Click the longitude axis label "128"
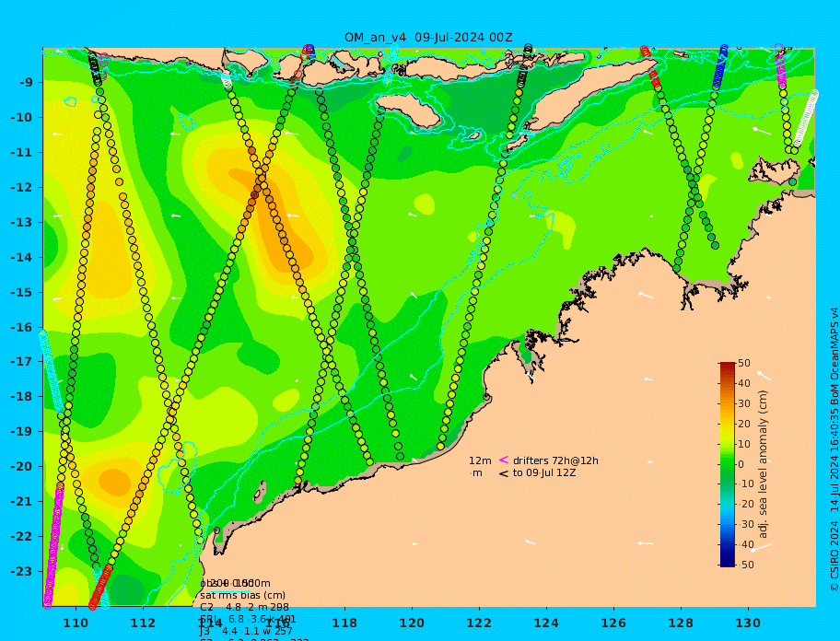 click(x=681, y=623)
